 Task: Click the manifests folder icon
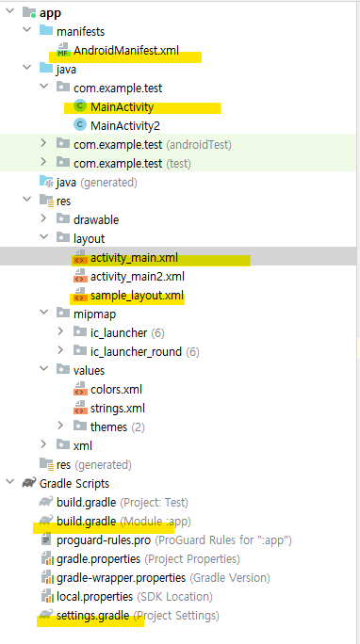[x=46, y=31]
